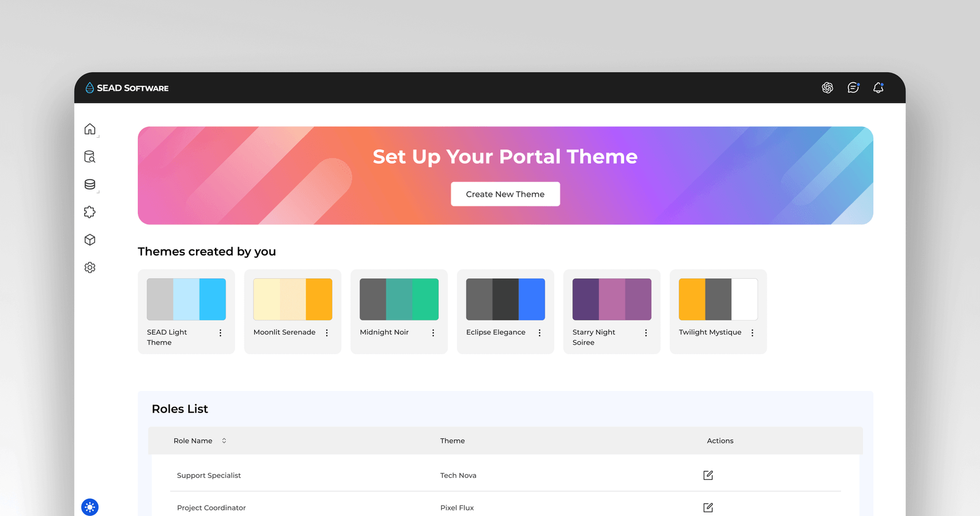980x516 pixels.
Task: Toggle the light mode sun button
Action: click(x=90, y=507)
